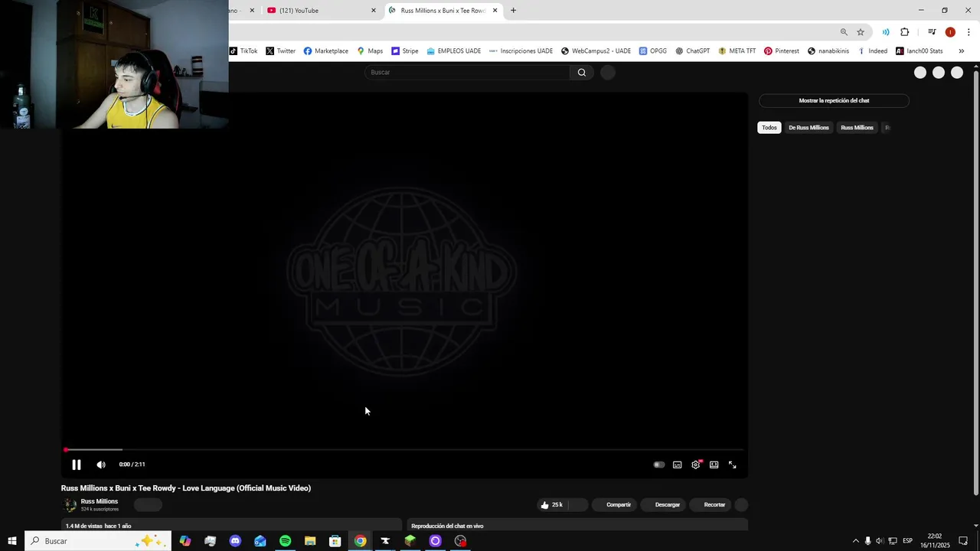Image resolution: width=980 pixels, height=551 pixels.
Task: Open the Twitter bookmark
Action: pyautogui.click(x=281, y=51)
